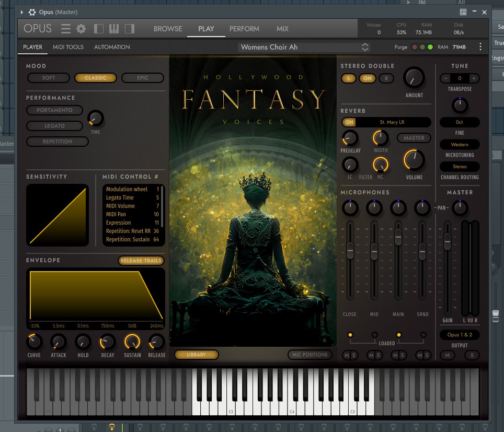This screenshot has width=504, height=432.
Task: Click the Fine tune knob
Action: point(460,105)
